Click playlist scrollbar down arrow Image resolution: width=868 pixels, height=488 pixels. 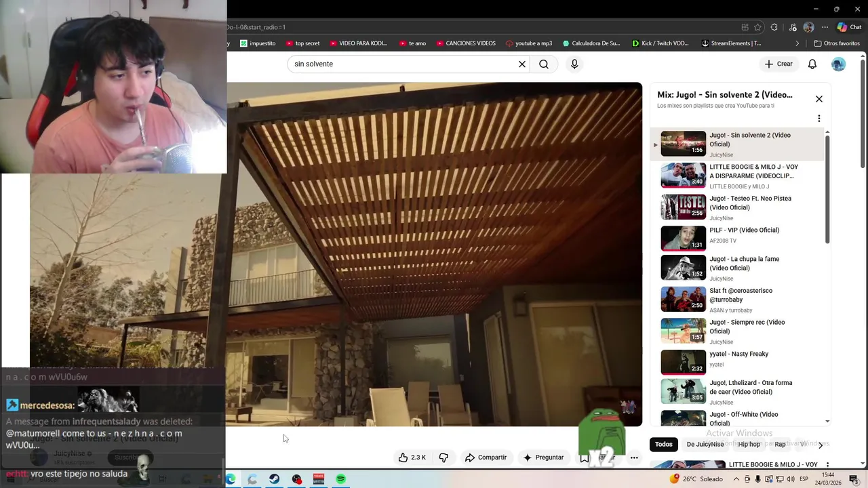(827, 422)
